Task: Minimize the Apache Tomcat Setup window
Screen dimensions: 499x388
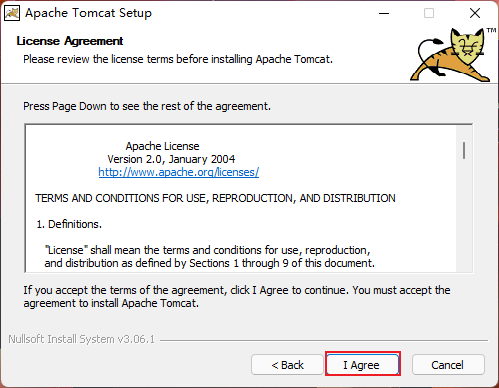Action: click(384, 13)
